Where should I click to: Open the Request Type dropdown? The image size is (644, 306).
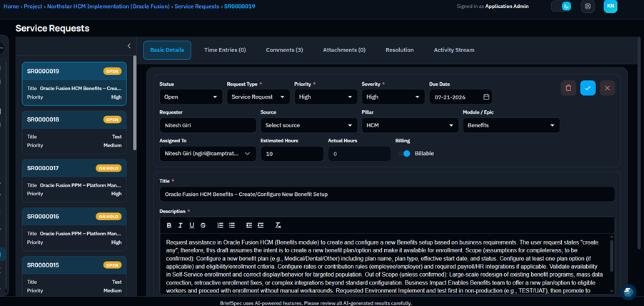pyautogui.click(x=258, y=97)
